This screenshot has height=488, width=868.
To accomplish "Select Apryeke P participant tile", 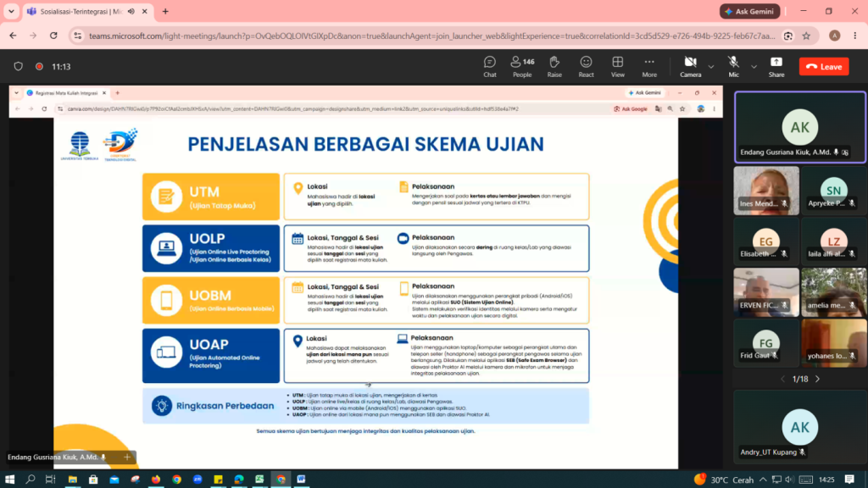I will coord(834,191).
